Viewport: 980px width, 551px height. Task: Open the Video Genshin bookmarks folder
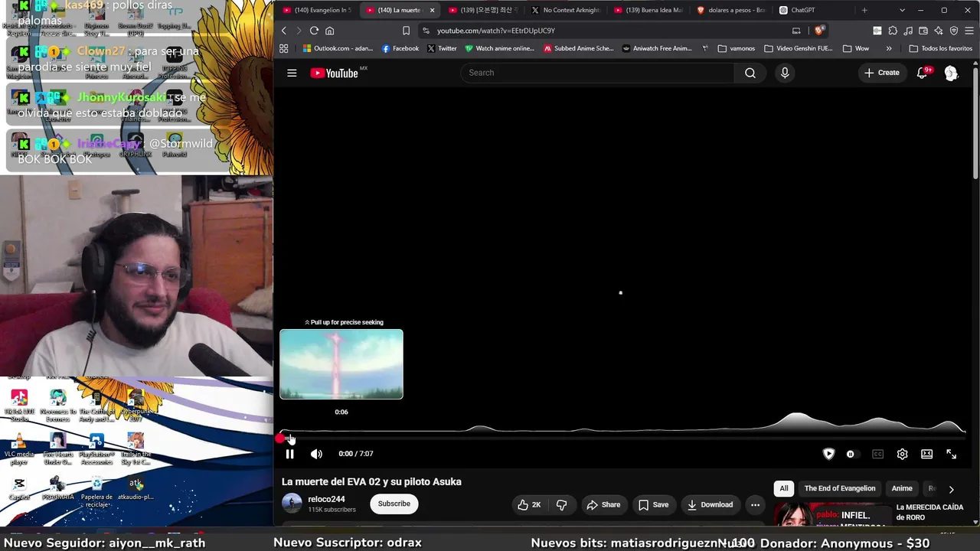click(799, 48)
